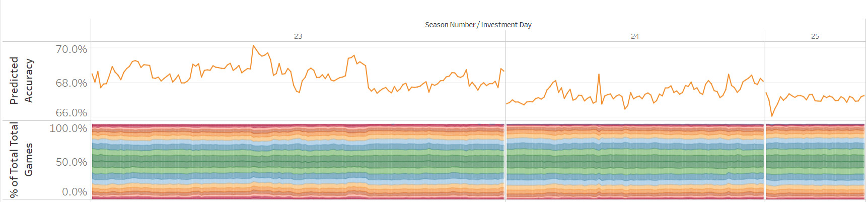
Task: Click the "% of Total Total Games" axis title
Action: (x=22, y=160)
